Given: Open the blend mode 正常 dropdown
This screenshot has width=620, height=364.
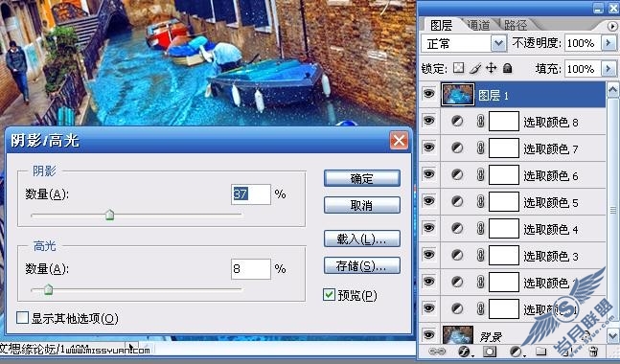Looking at the screenshot, I should click(498, 43).
